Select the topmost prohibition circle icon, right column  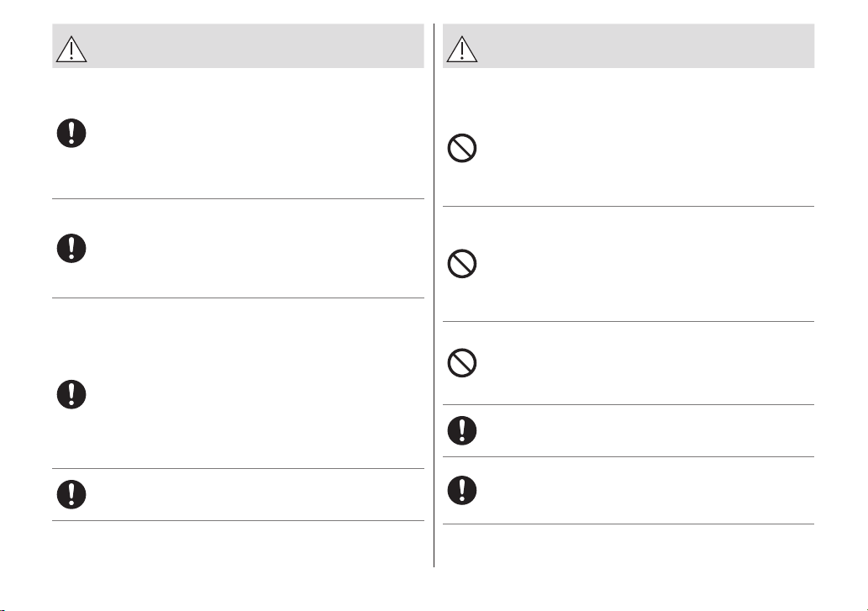click(461, 148)
